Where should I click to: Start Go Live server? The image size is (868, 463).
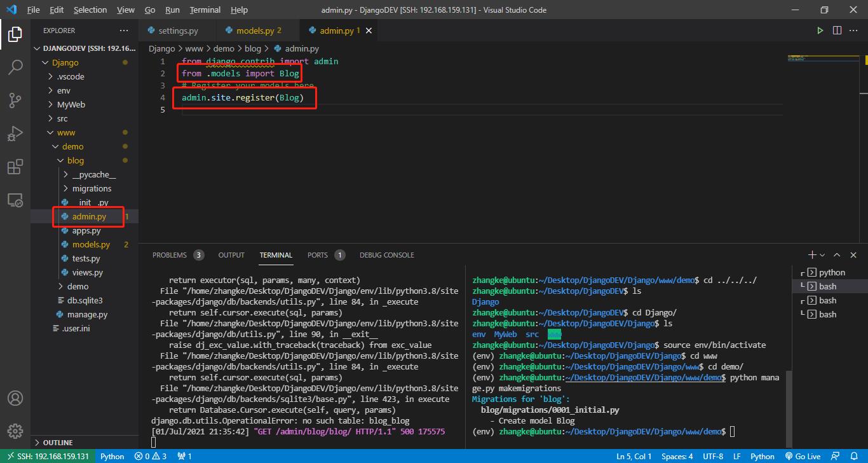(803, 456)
